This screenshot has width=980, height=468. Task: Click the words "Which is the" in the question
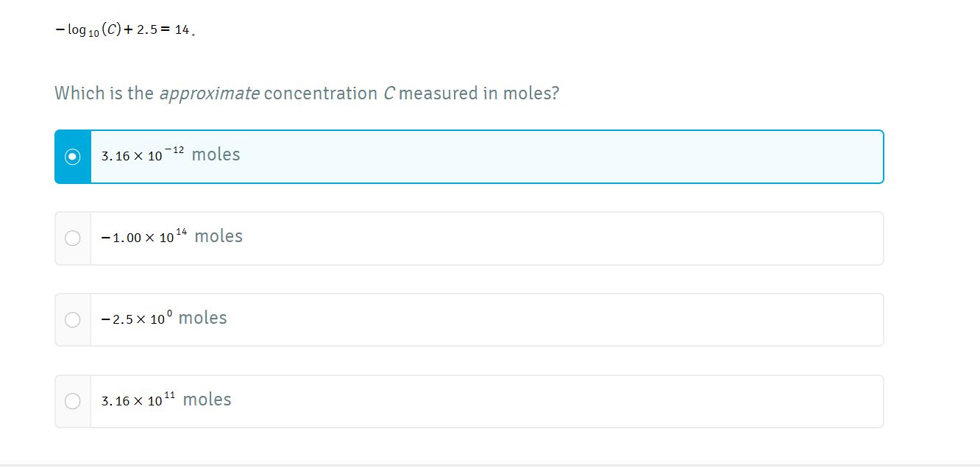coord(104,94)
